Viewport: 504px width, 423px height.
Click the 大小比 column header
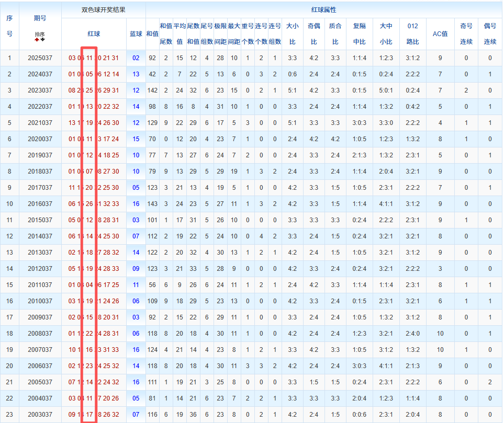[x=293, y=34]
